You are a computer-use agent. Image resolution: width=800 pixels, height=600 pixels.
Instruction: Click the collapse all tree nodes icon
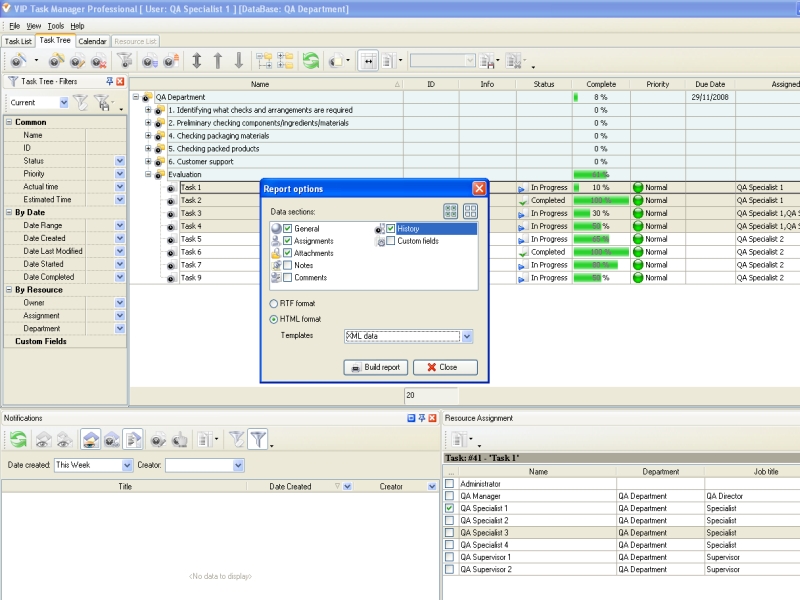point(285,61)
